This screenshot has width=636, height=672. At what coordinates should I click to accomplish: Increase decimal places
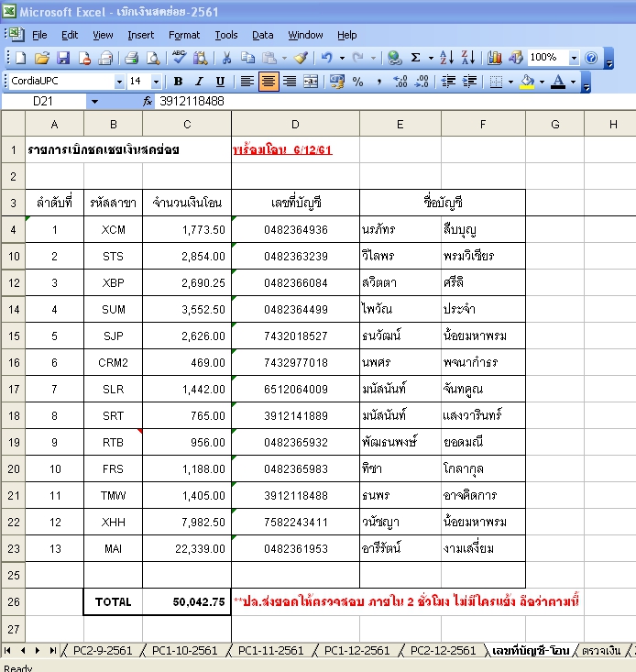[x=400, y=82]
